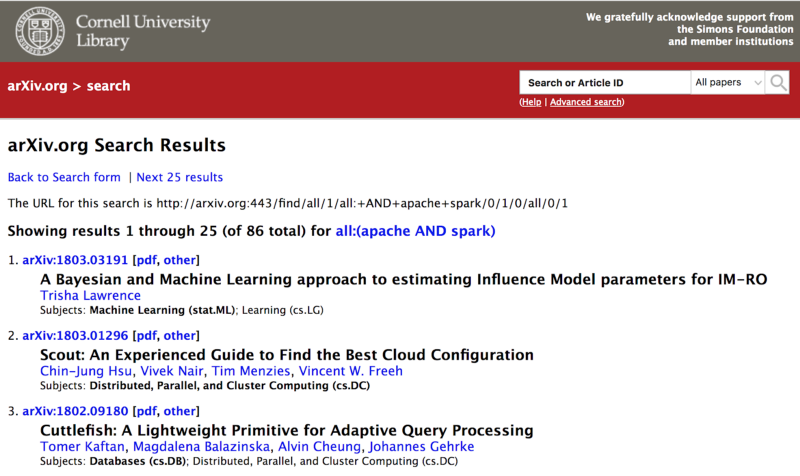Screen dimensions: 800x476
Task: Click the all:(apache AND spark) query link
Action: 415,231
